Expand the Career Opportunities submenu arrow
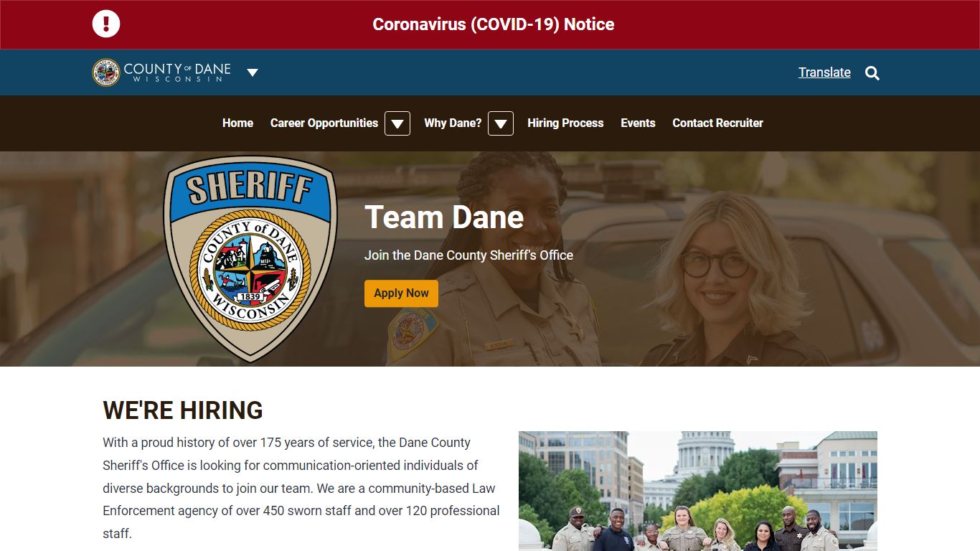This screenshot has width=980, height=551. pos(397,123)
